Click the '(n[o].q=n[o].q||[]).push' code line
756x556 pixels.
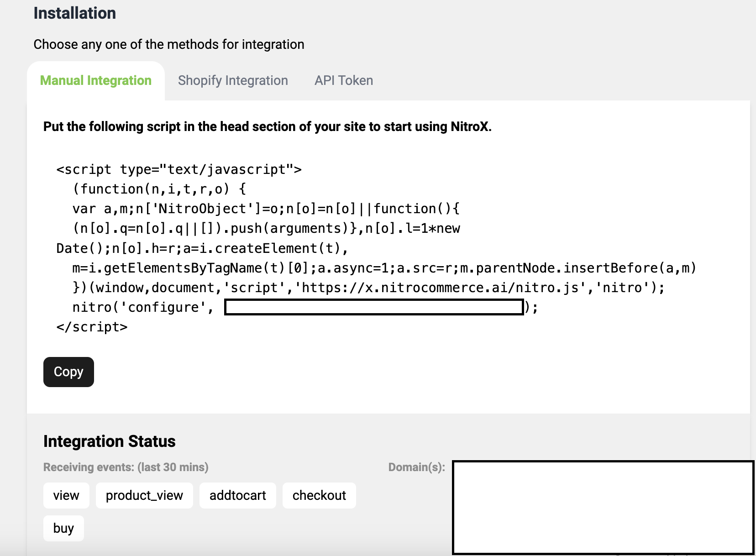point(266,228)
